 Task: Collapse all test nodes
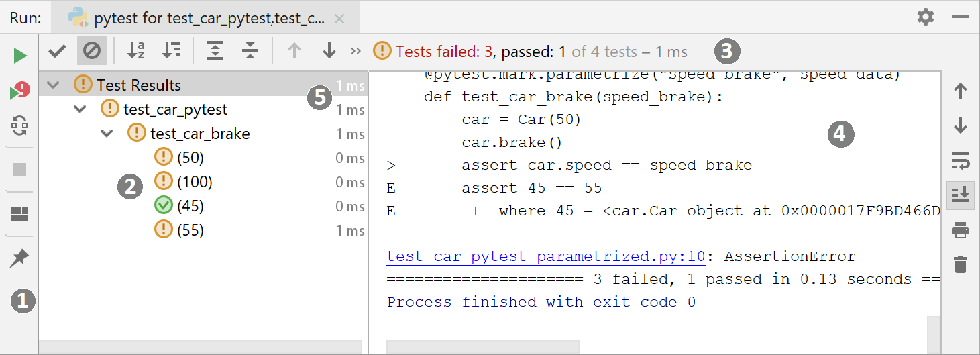tap(250, 50)
